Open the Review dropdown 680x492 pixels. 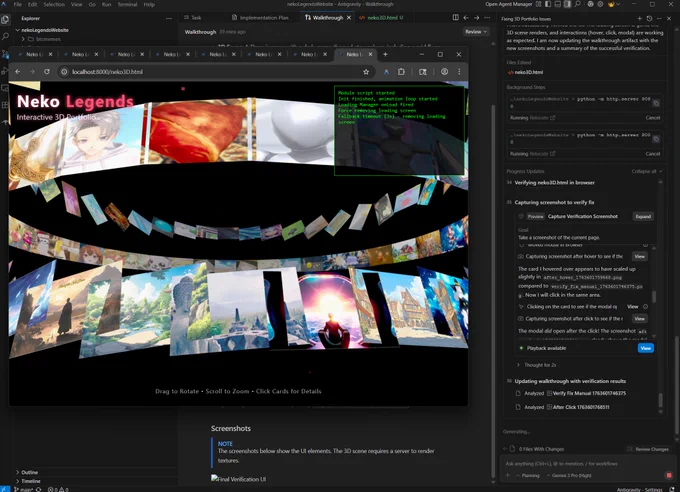[476, 32]
